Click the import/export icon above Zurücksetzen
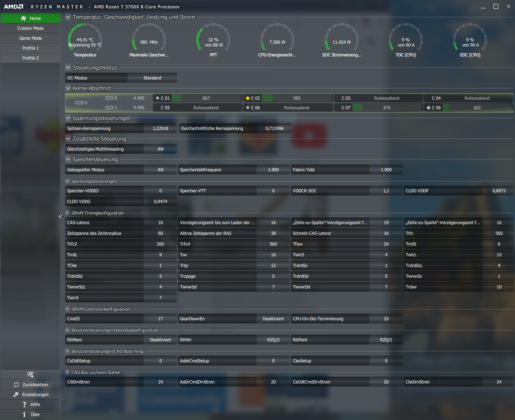This screenshot has height=420, width=515. click(31, 375)
